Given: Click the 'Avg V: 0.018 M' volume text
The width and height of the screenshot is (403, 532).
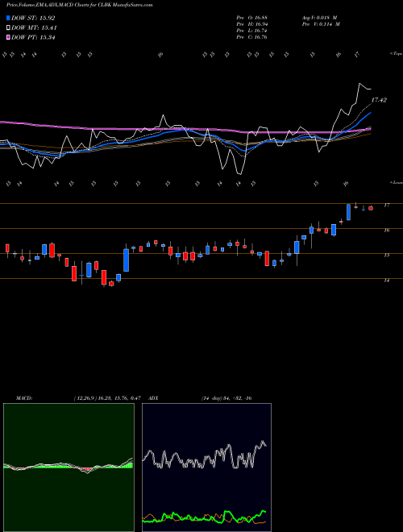Looking at the screenshot, I should tap(318, 18).
